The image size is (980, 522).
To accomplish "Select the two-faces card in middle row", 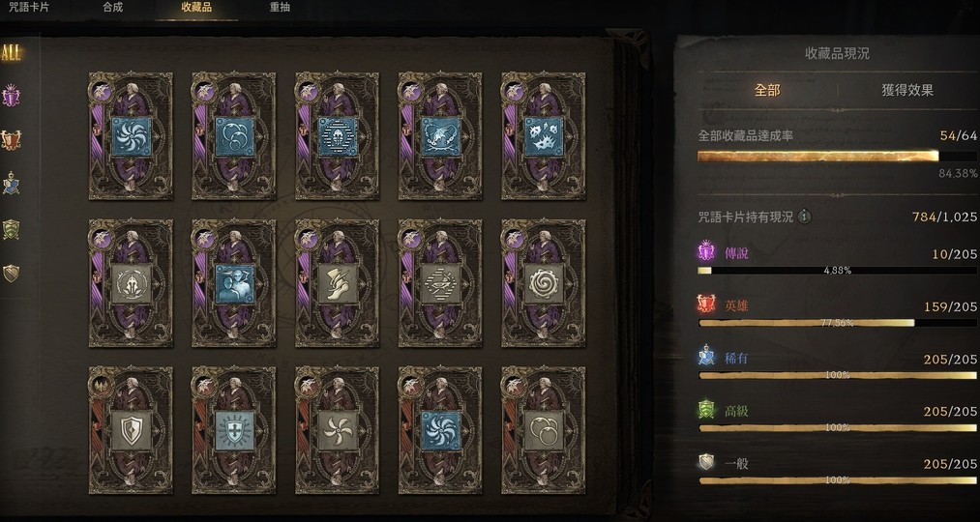I will tap(234, 283).
